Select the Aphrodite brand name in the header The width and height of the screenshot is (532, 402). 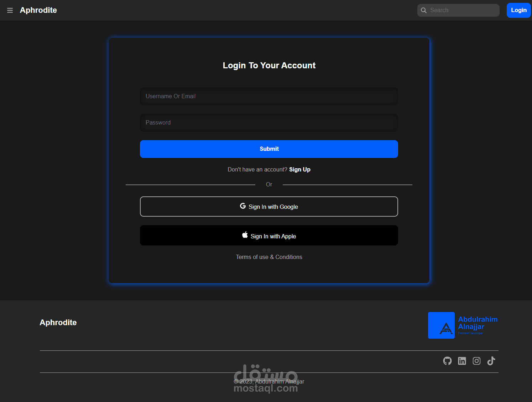click(x=38, y=10)
